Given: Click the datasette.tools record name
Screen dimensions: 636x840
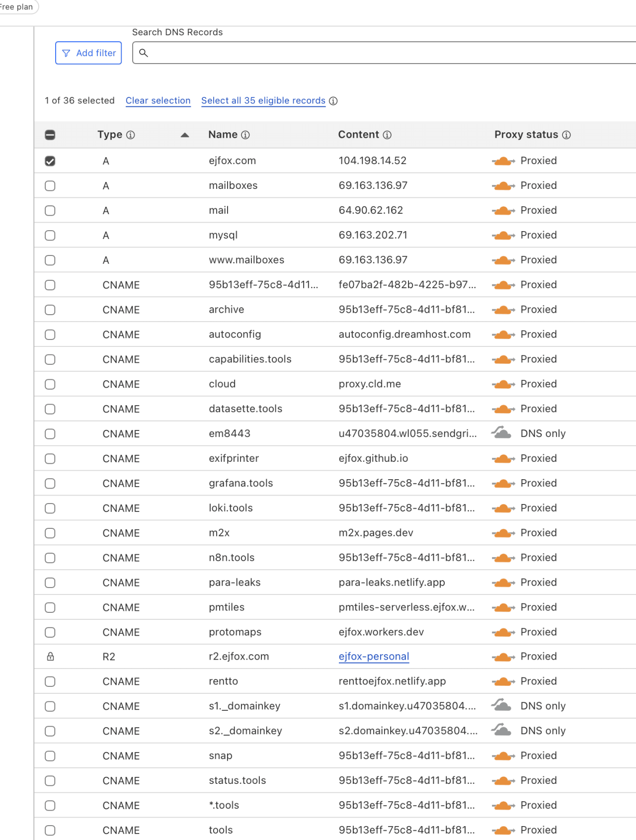Looking at the screenshot, I should point(246,409).
